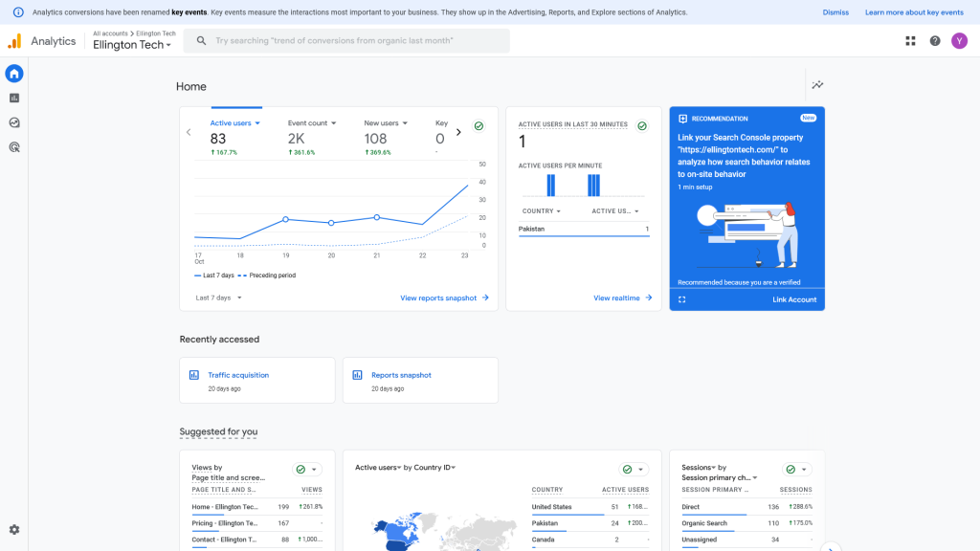Open the Reports icon in sidebar
980x551 pixels.
click(14, 99)
